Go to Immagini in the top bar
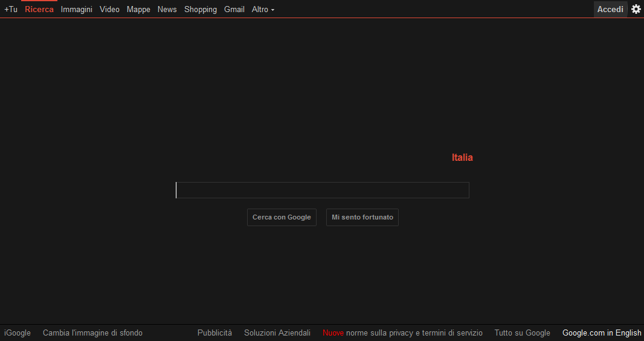Viewport: 644px width, 341px height. (76, 9)
